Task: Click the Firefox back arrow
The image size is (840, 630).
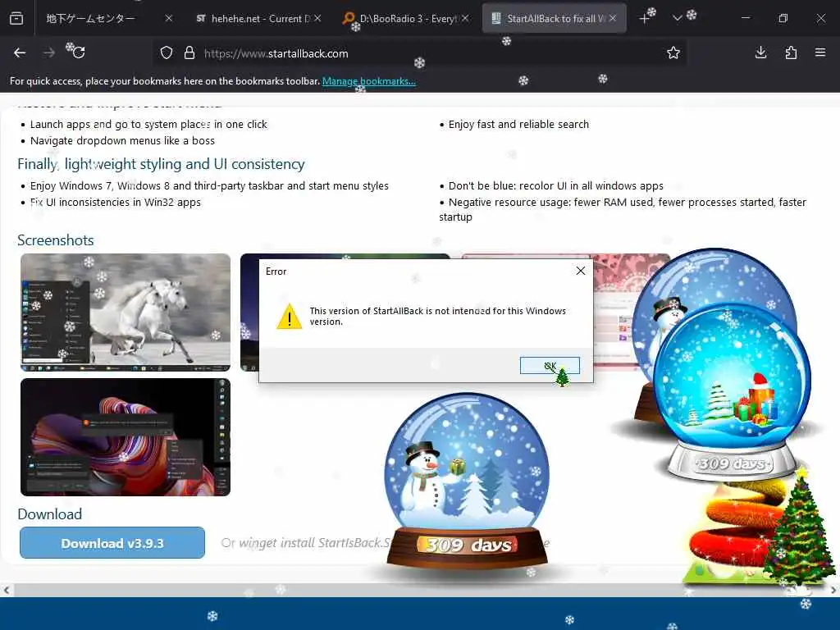Action: [20, 52]
